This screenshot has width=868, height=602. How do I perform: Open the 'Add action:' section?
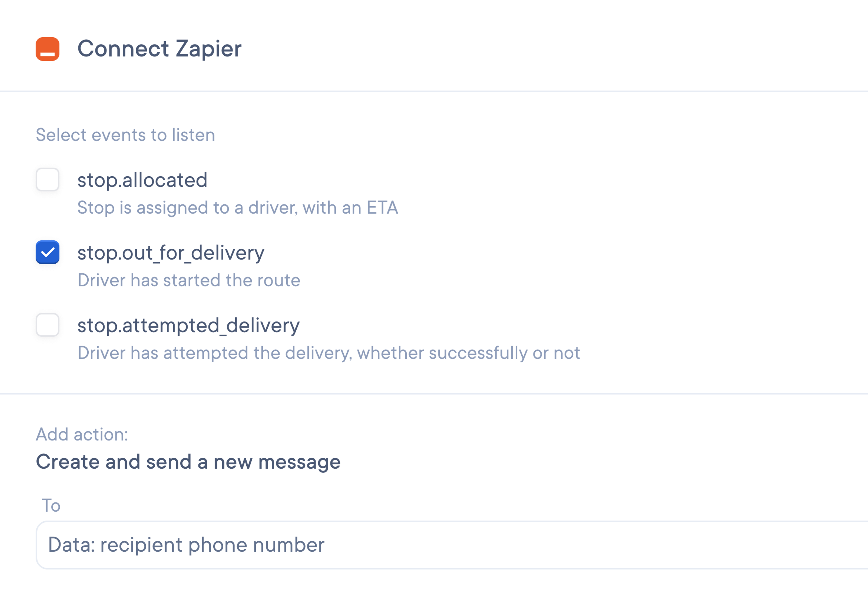pos(82,434)
